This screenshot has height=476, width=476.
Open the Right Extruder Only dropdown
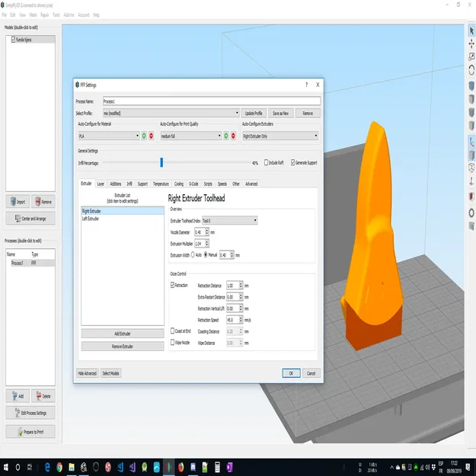coord(280,136)
